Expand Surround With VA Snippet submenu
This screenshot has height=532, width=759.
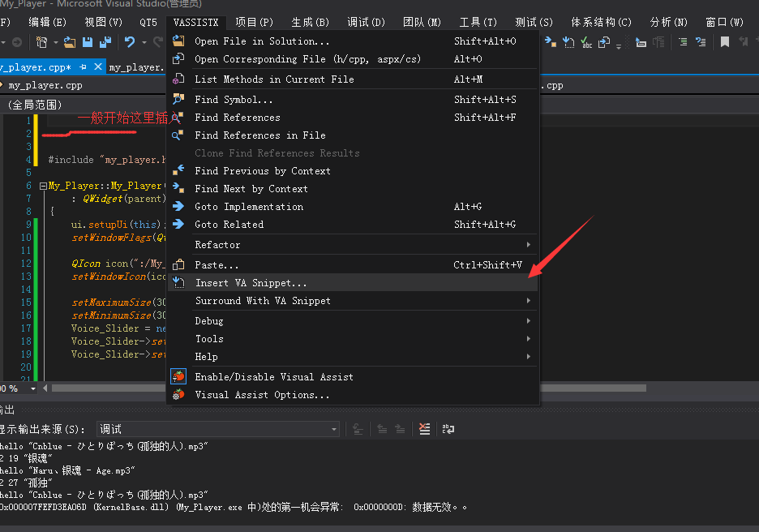pyautogui.click(x=353, y=301)
